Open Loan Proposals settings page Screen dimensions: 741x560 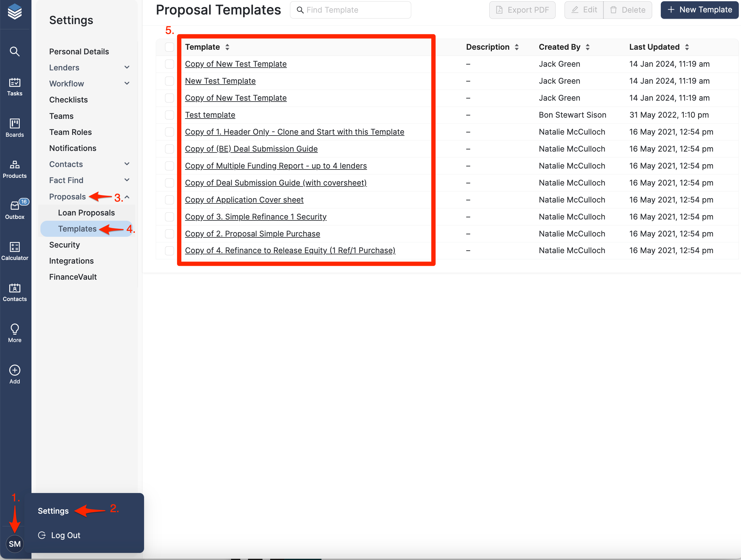click(x=86, y=213)
